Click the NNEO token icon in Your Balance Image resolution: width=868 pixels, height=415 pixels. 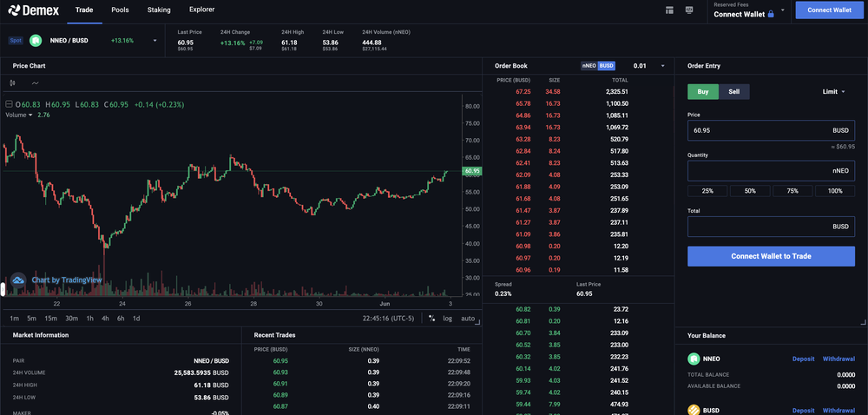pos(693,359)
